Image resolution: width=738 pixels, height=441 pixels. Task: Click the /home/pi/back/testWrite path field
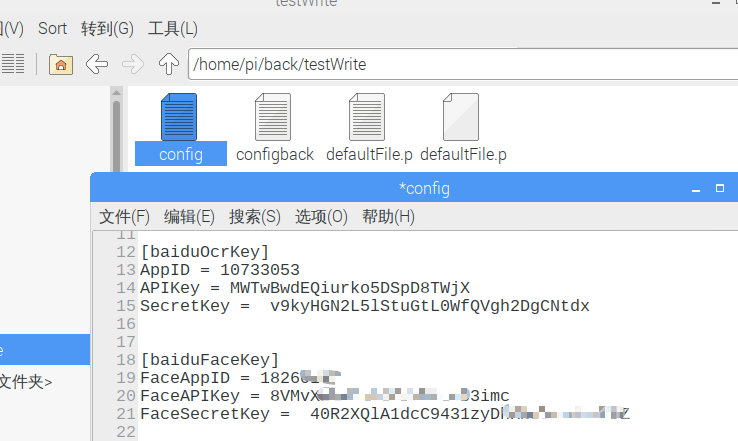pos(460,65)
